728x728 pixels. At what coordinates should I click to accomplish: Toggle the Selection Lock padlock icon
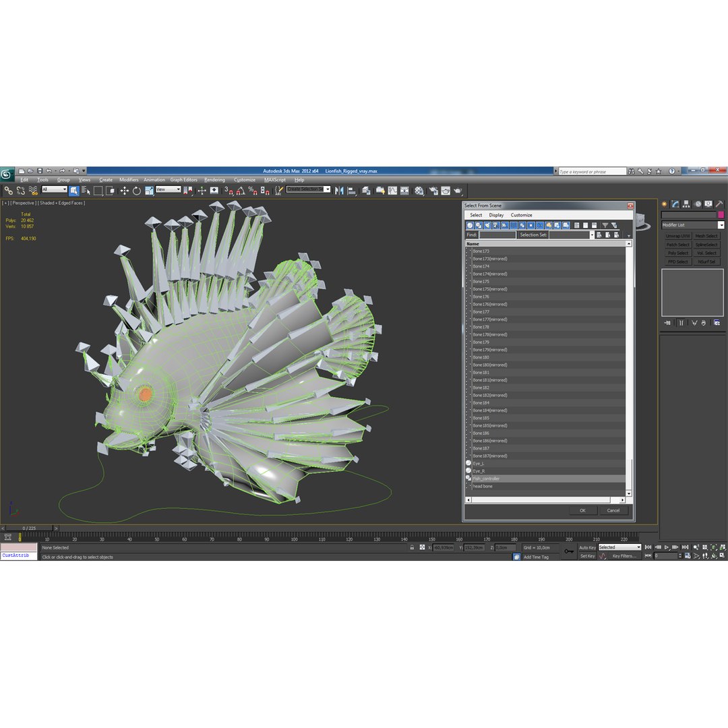coord(412,547)
